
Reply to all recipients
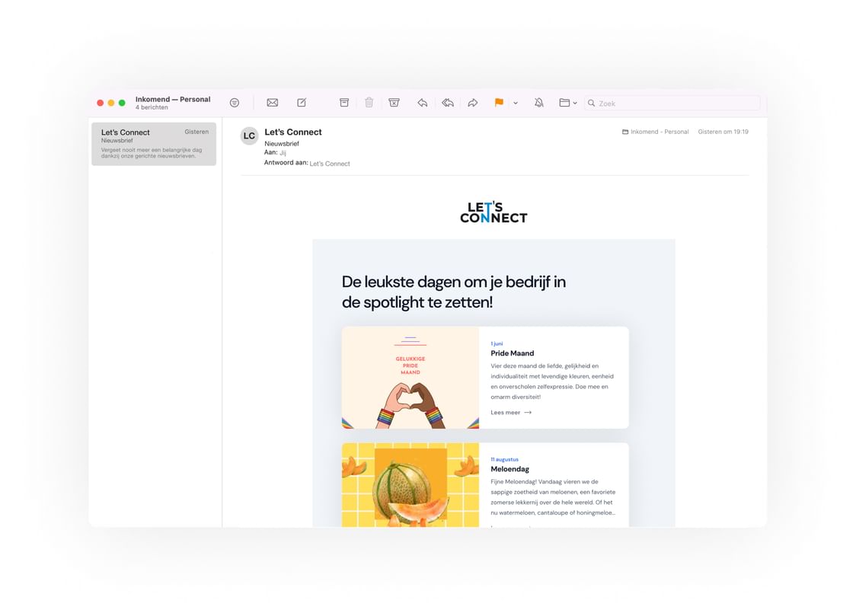[448, 103]
